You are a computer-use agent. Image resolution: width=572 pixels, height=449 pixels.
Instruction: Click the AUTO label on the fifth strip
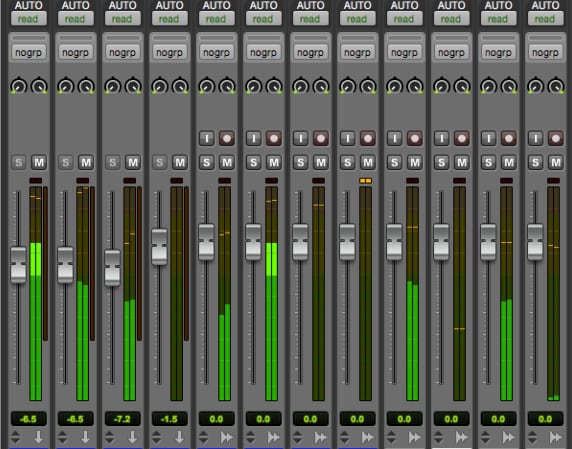(216, 5)
